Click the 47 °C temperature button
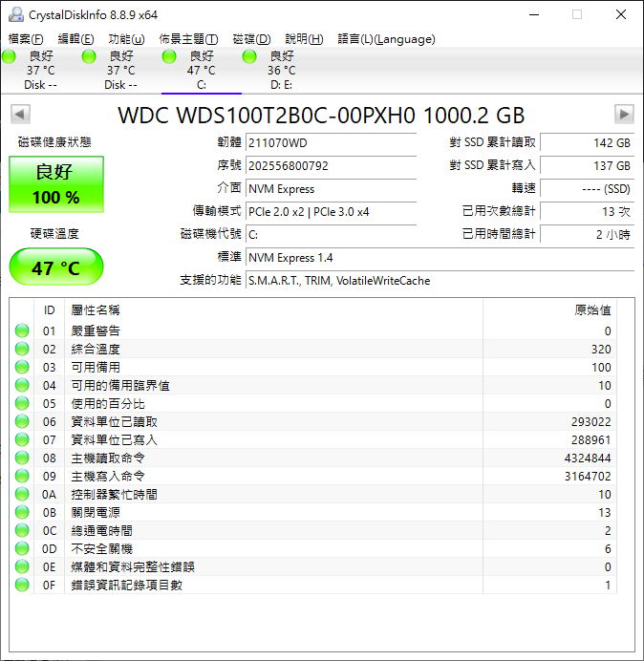The image size is (644, 661). coord(56,267)
